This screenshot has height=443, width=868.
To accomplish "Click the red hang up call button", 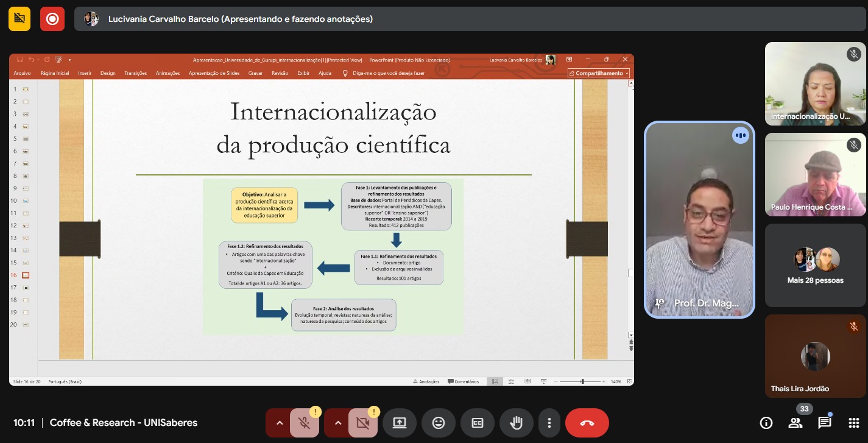I will pyautogui.click(x=587, y=423).
